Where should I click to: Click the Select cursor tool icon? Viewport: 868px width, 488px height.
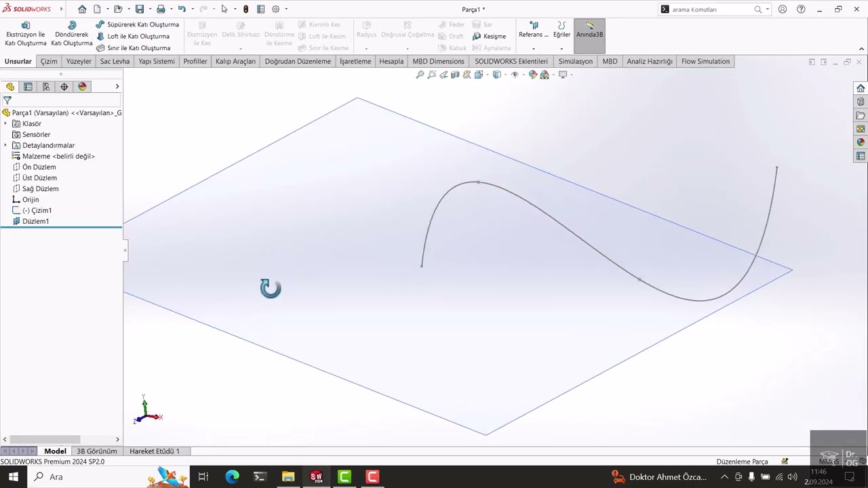(224, 9)
